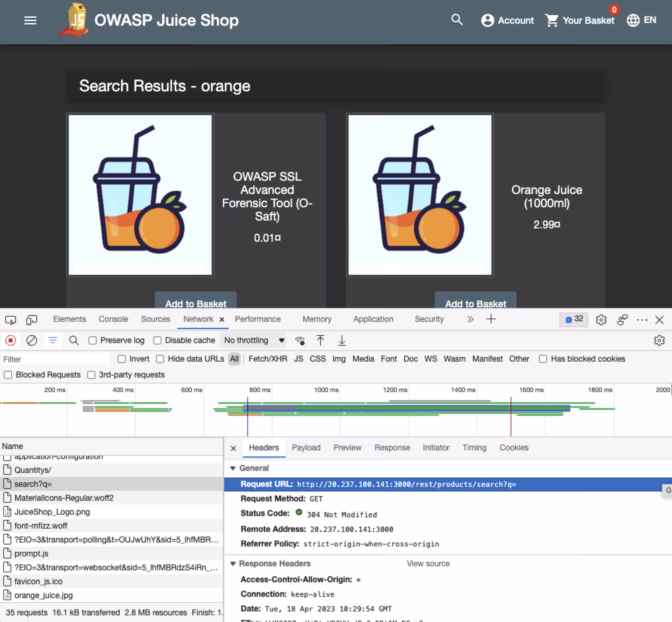Screen dimensions: 672x622
Task: Enable Disable cache
Action: 157,340
